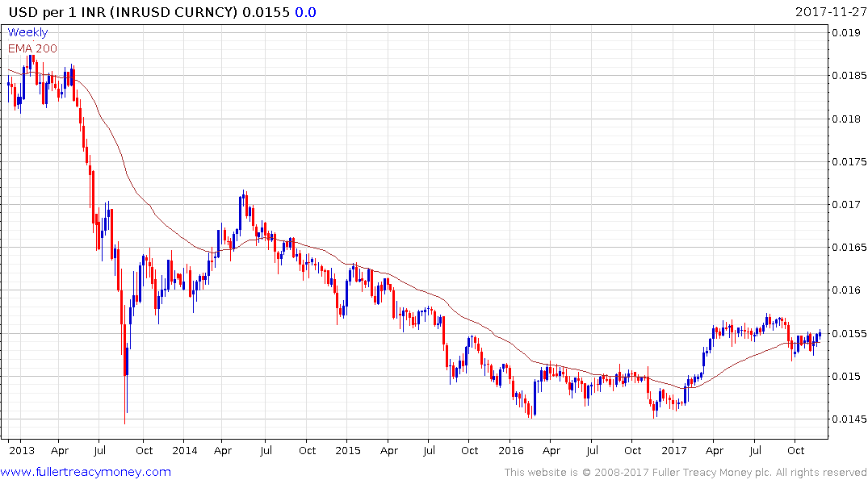Click the 0.015 price axis label
Screen dimensions: 868x484
(846, 377)
